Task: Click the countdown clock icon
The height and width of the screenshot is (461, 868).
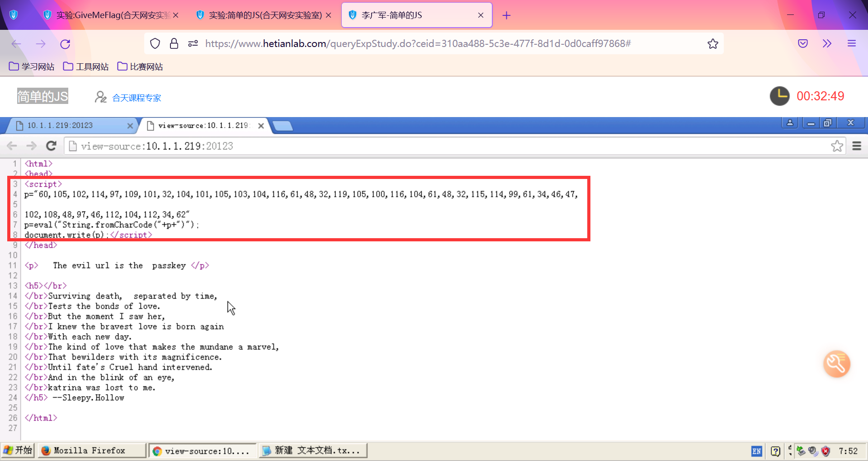Action: coord(779,96)
